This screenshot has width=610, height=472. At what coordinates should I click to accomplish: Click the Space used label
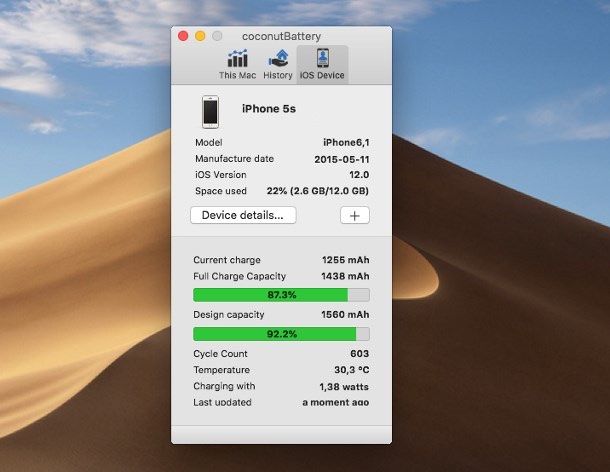coord(221,191)
